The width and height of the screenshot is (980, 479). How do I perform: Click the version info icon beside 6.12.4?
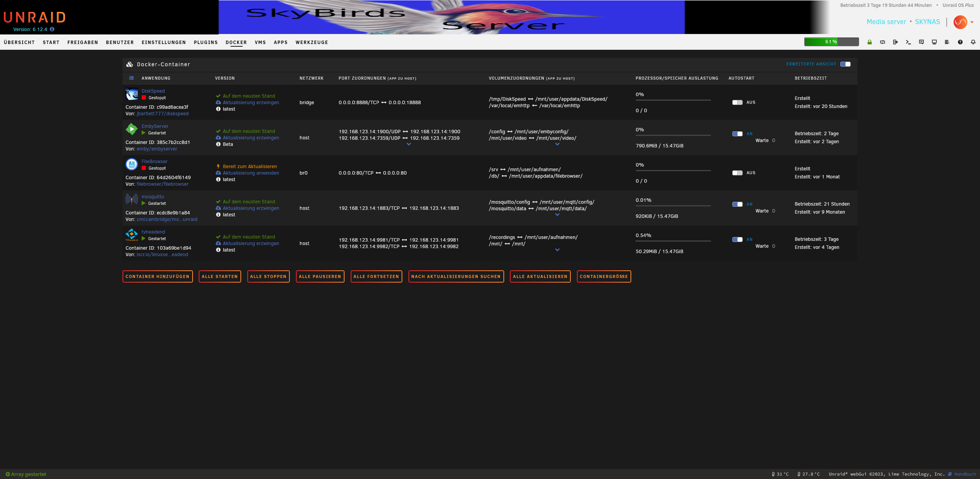52,29
